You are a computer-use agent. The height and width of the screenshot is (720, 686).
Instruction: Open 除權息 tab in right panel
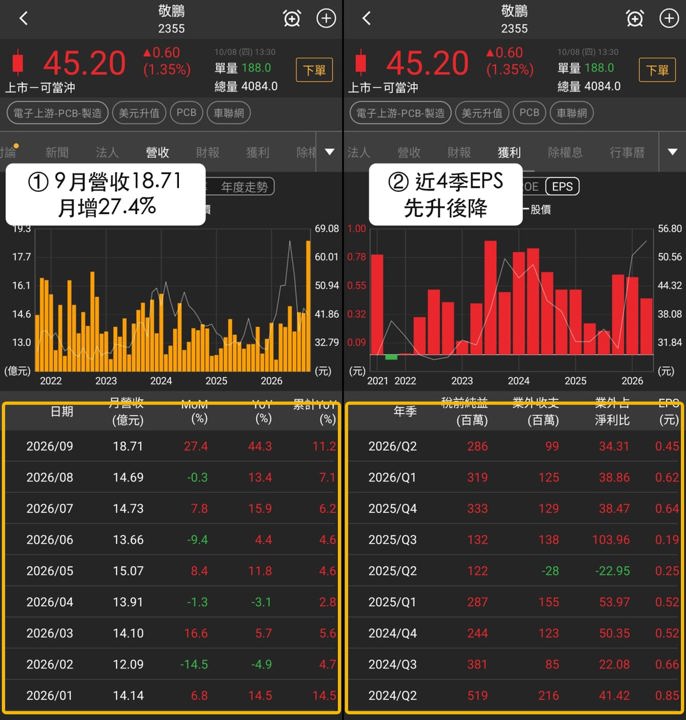(x=565, y=152)
